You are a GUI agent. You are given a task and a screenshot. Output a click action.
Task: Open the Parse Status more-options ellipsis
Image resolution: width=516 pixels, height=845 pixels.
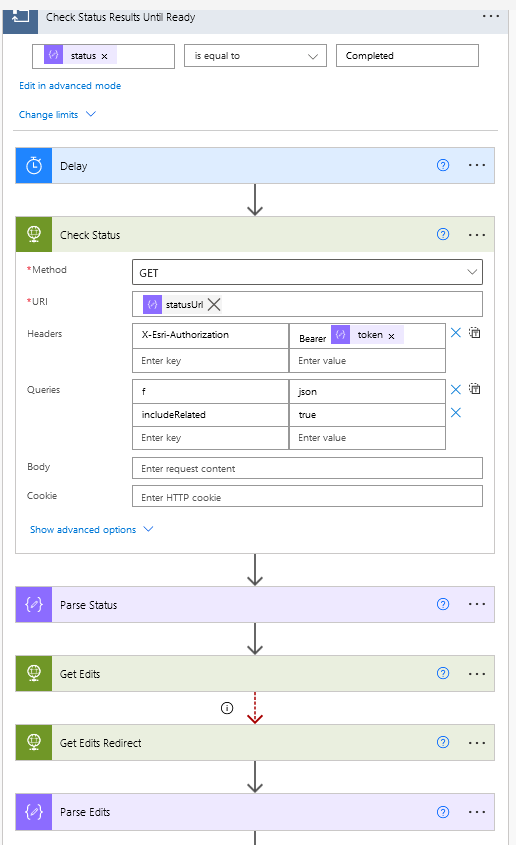pos(477,605)
